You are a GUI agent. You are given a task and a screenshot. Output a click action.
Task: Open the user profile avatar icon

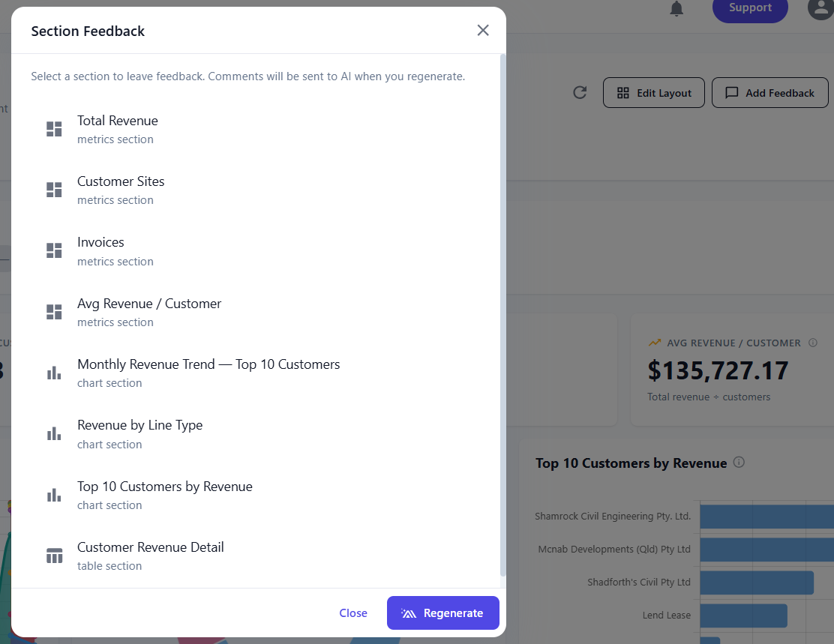coord(820,7)
